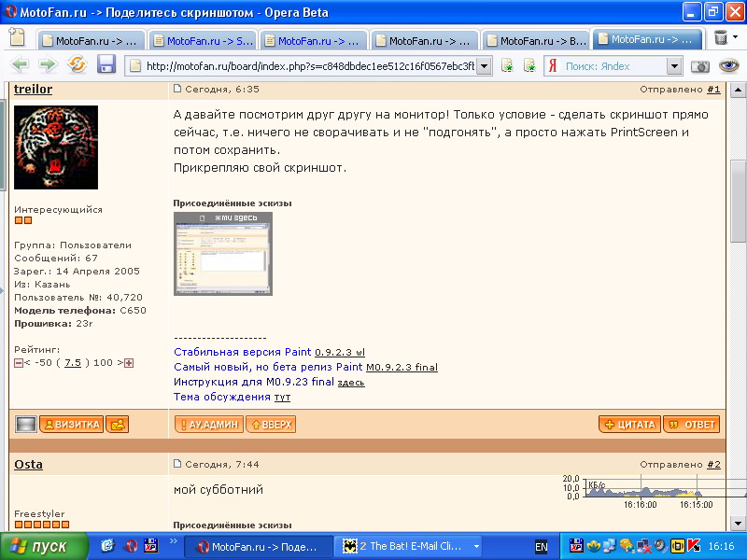Open the #1 post permalink

pos(713,89)
